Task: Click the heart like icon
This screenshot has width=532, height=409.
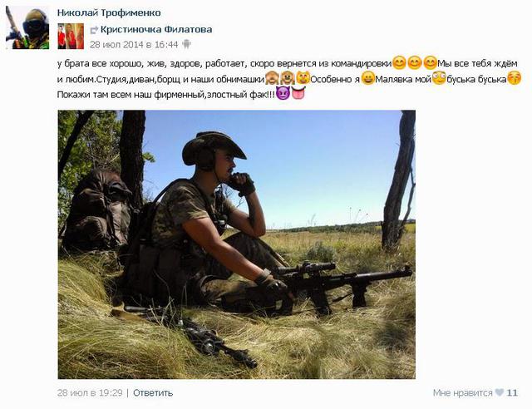Action: pos(500,392)
